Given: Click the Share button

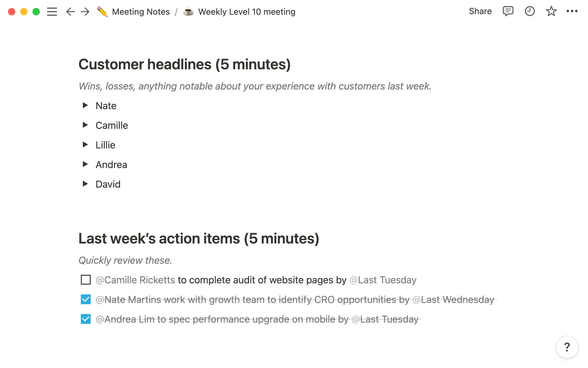Looking at the screenshot, I should coord(480,11).
